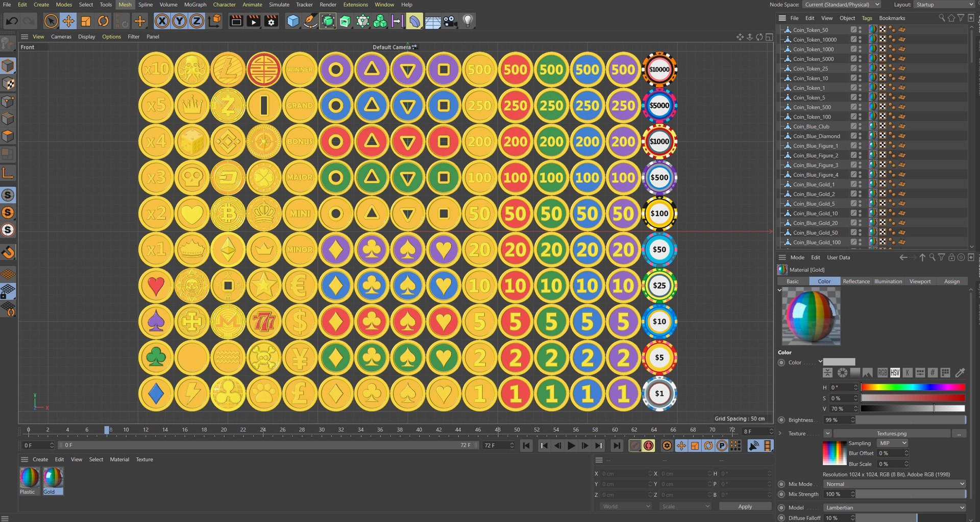Add a Cube primitive object
This screenshot has width=980, height=522.
(x=293, y=21)
